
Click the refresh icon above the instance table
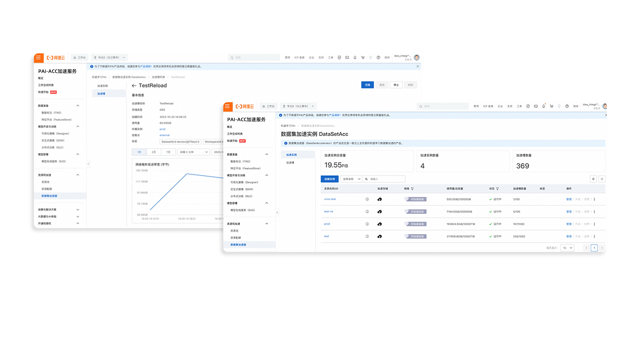click(602, 179)
